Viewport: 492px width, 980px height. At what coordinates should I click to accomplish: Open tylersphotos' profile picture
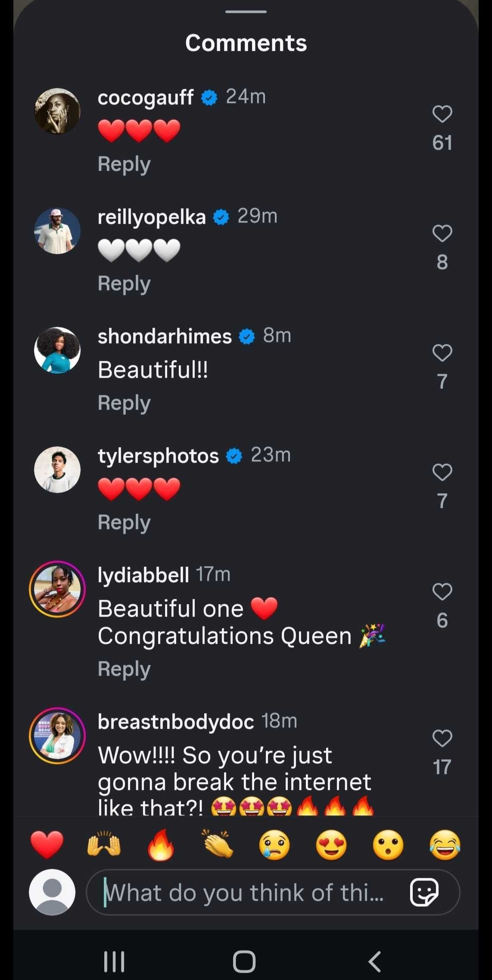(57, 470)
